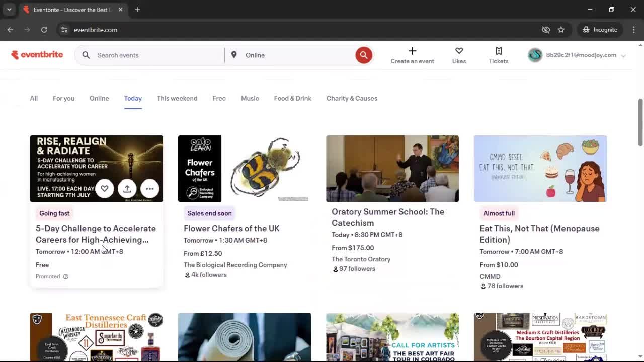Click the magnifier icon in search field
This screenshot has width=644, height=362.
coord(86,55)
